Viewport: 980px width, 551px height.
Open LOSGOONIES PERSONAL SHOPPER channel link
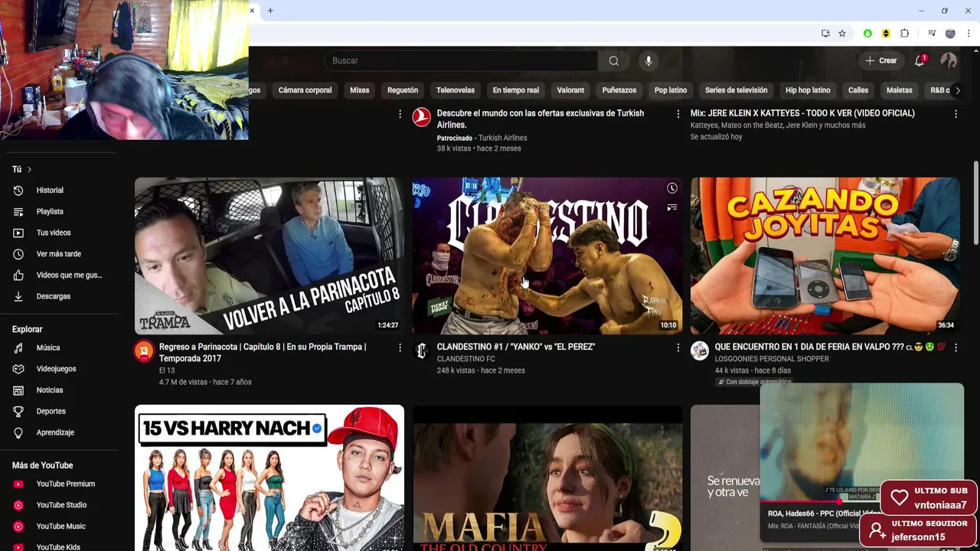click(772, 359)
